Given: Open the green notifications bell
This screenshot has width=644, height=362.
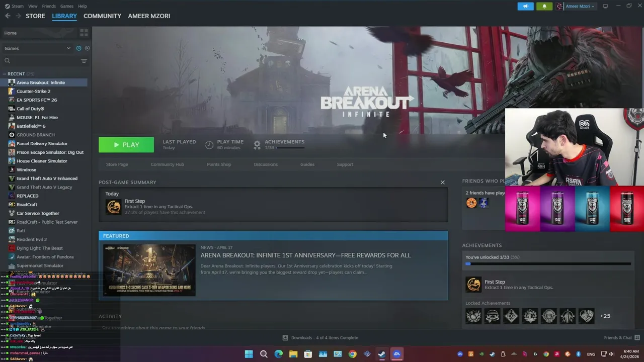Looking at the screenshot, I should coord(544,6).
